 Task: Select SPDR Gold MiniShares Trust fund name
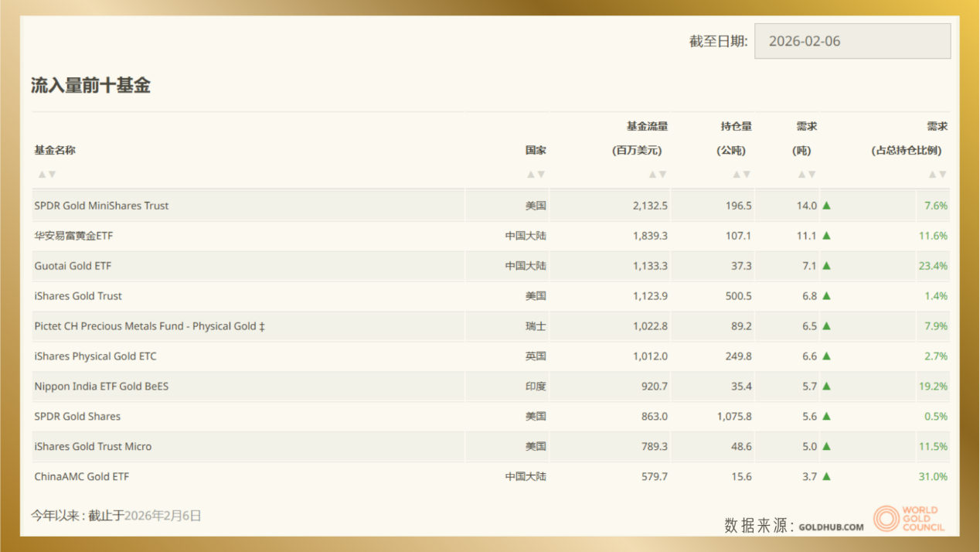[x=101, y=206]
